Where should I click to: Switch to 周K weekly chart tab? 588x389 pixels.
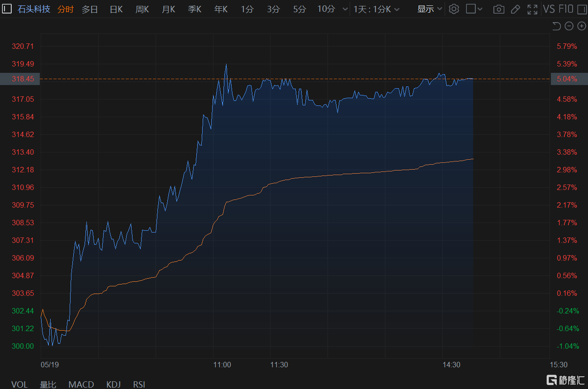[142, 9]
